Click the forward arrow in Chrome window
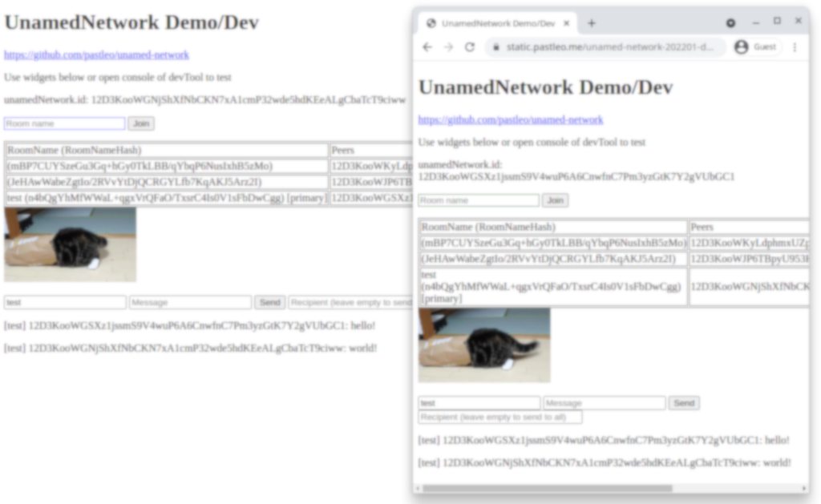The image size is (821, 504). pos(449,47)
